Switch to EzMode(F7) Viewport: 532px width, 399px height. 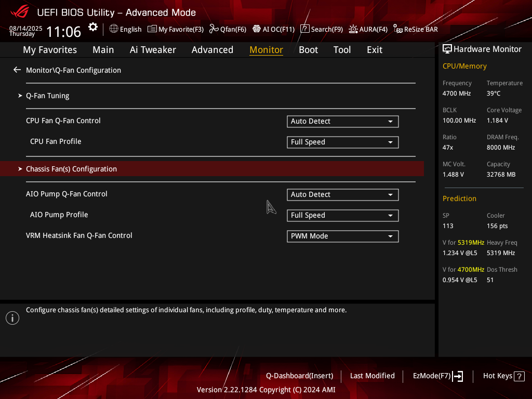(x=437, y=376)
